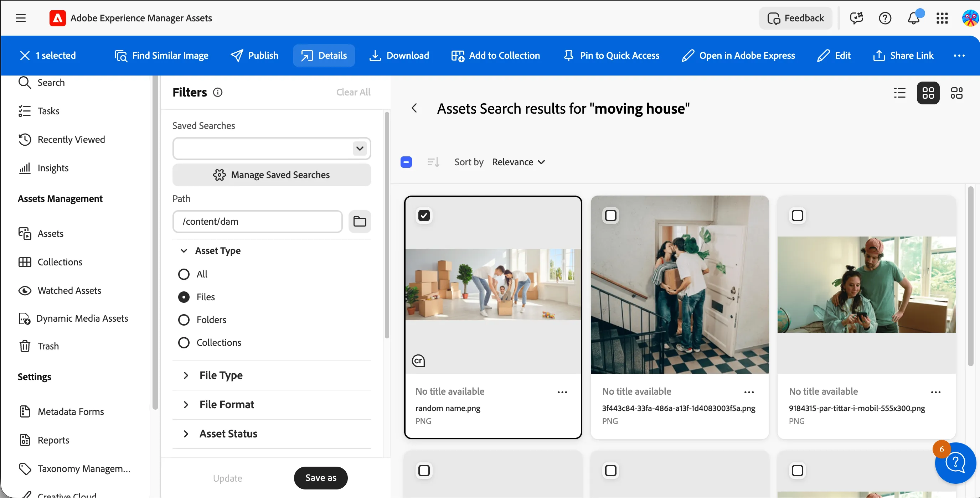Click the Save as button

tap(321, 478)
